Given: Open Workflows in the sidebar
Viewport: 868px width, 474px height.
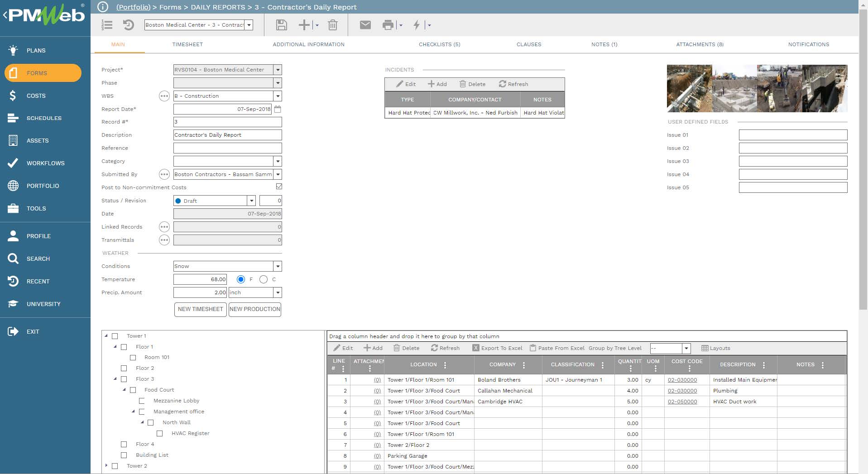Looking at the screenshot, I should [x=45, y=163].
